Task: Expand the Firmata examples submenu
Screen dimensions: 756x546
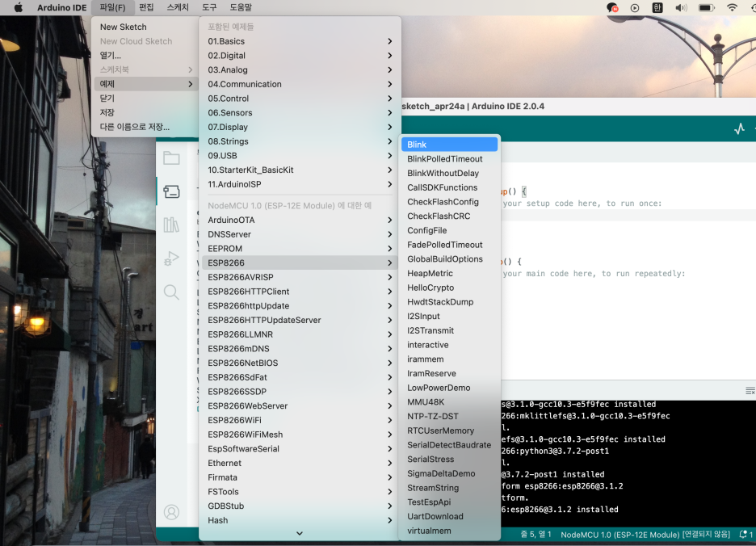Action: click(x=300, y=477)
